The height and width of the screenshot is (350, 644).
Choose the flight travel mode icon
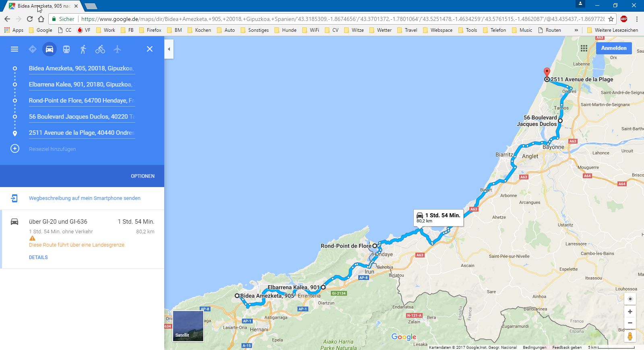pos(117,49)
